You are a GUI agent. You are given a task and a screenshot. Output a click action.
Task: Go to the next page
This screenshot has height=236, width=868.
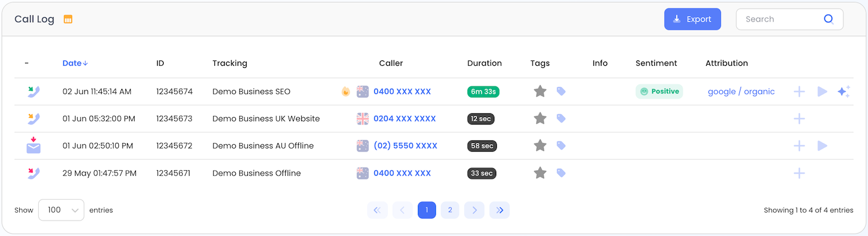click(474, 210)
